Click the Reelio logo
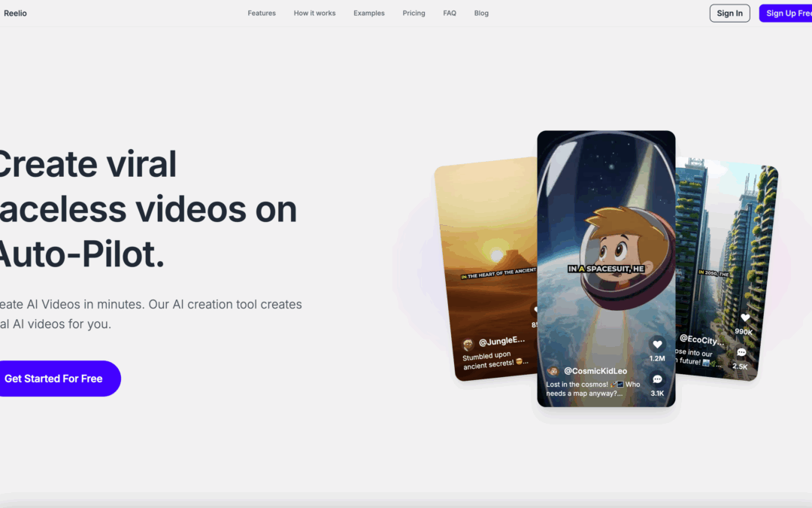 click(15, 13)
